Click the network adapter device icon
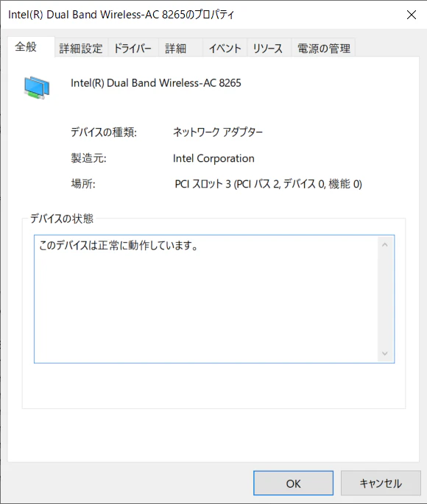Screen dimensions: 427x504 click(x=37, y=88)
